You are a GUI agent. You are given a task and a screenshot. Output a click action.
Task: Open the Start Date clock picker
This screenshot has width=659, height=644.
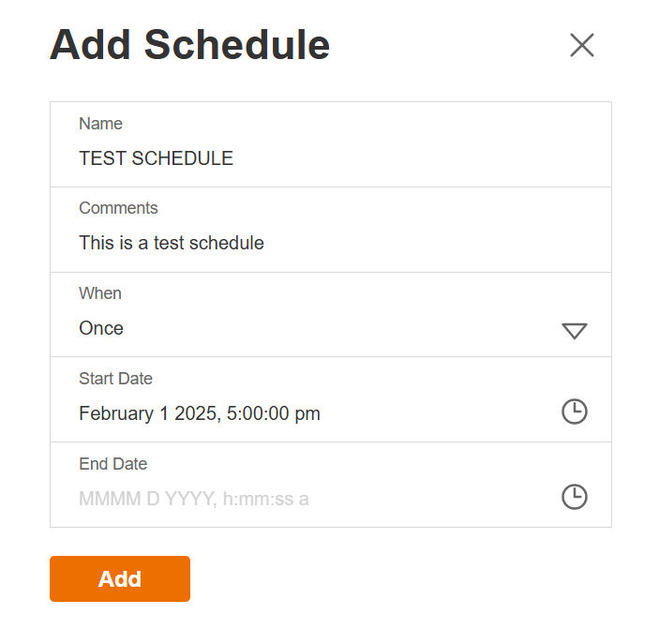[x=574, y=412]
